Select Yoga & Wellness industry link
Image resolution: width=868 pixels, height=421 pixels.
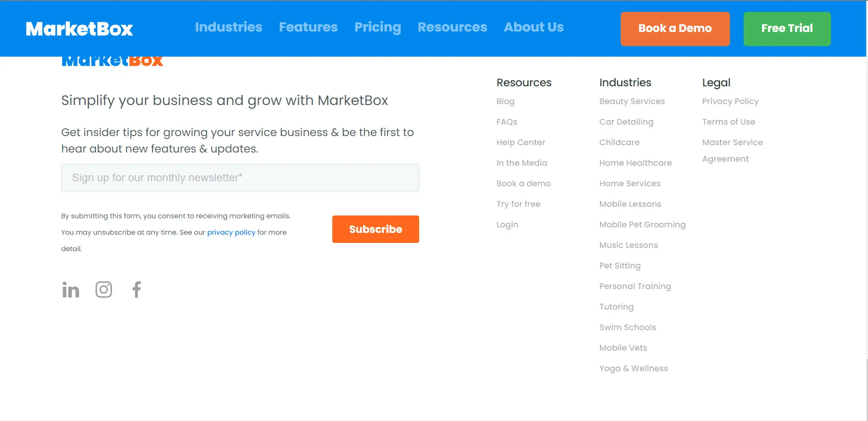pyautogui.click(x=634, y=368)
